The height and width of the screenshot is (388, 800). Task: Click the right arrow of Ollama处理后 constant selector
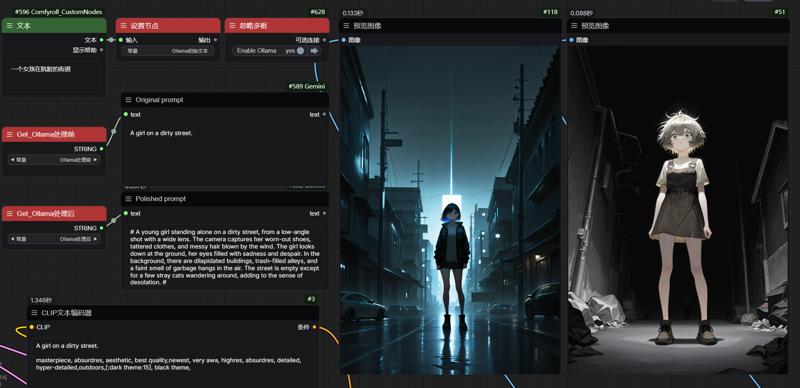[x=95, y=238]
